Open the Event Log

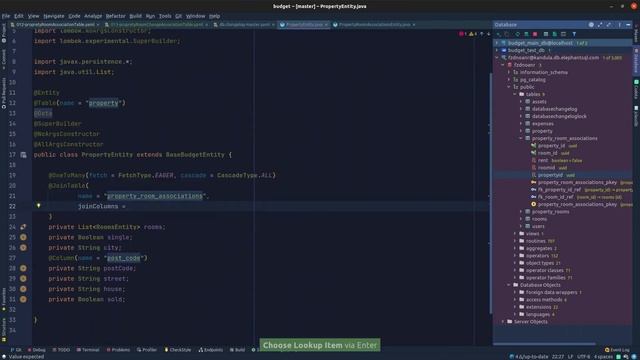[x=617, y=350]
